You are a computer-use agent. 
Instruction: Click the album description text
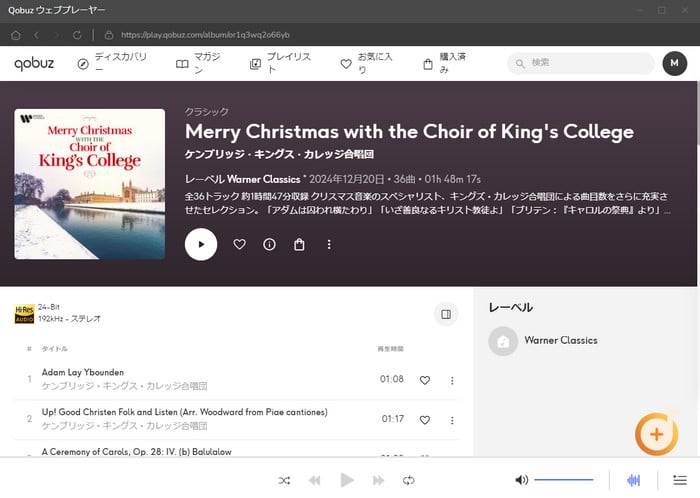click(428, 203)
